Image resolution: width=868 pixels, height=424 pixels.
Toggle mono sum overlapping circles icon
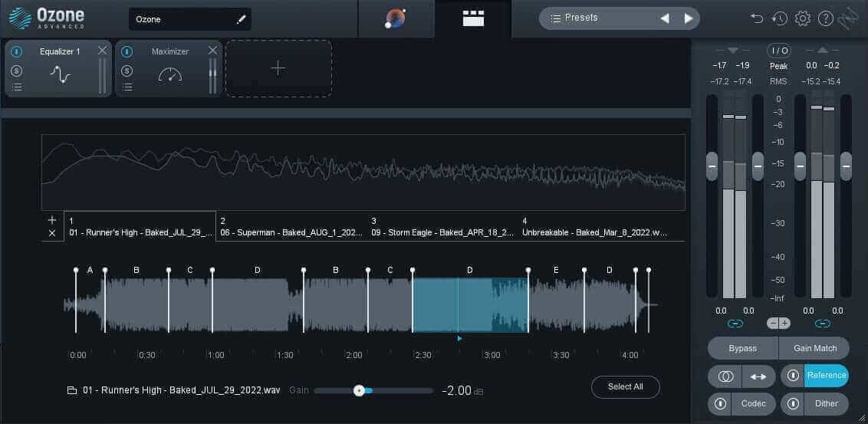coord(725,376)
